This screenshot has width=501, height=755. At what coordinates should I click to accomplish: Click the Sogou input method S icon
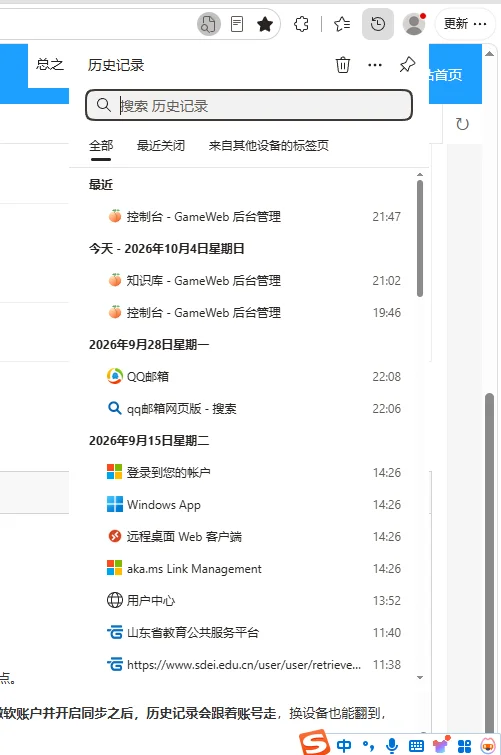click(315, 743)
